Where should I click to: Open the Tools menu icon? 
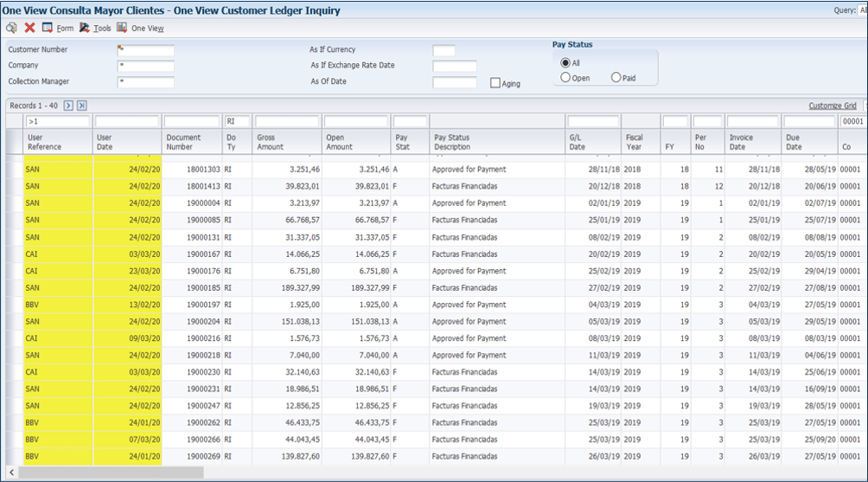pyautogui.click(x=84, y=28)
